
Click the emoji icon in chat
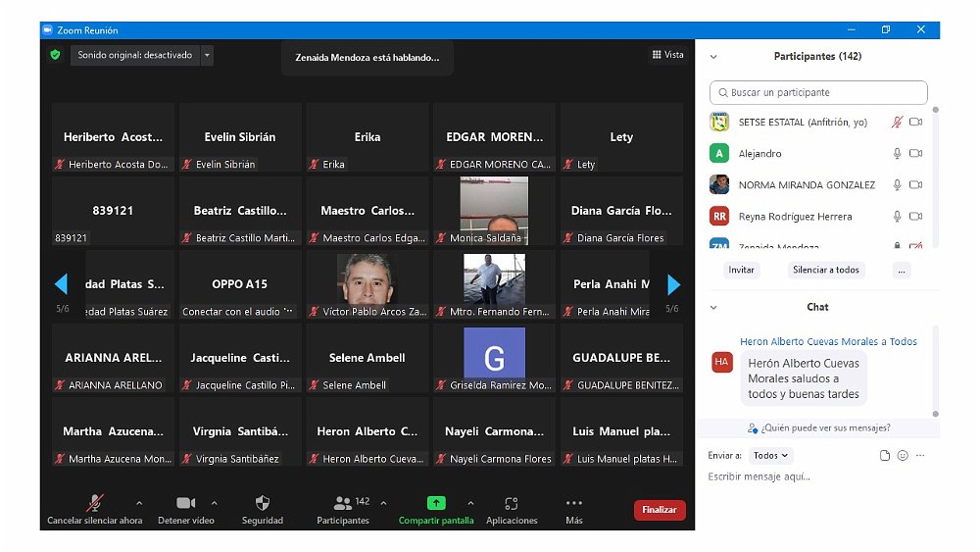pyautogui.click(x=903, y=455)
